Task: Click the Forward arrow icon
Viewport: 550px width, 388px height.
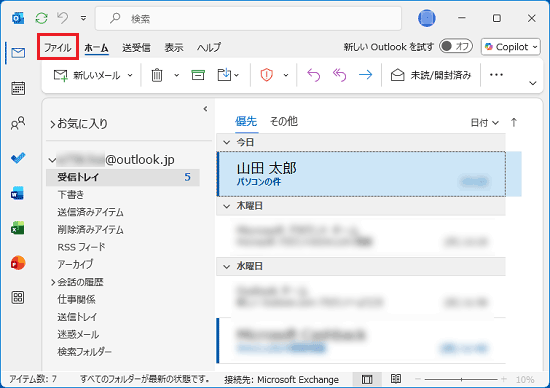Action: pyautogui.click(x=365, y=74)
